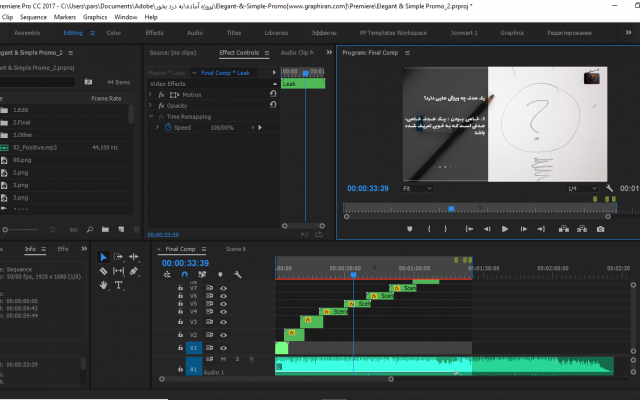Click project search input field

coord(37,82)
